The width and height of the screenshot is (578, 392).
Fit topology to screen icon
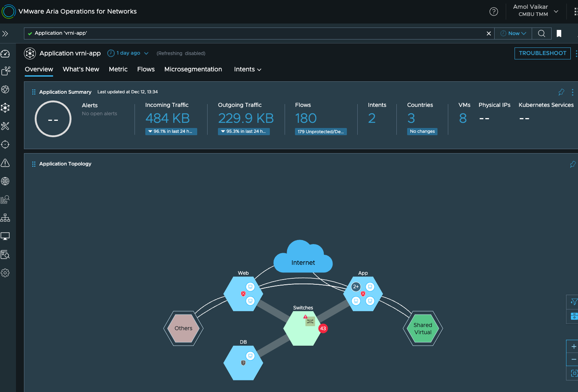[574, 373]
